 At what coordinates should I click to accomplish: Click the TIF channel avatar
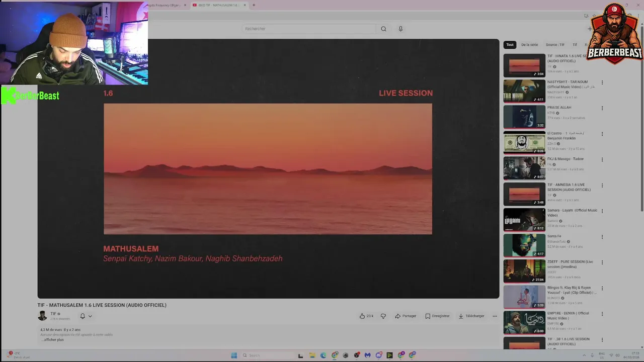coord(42,316)
